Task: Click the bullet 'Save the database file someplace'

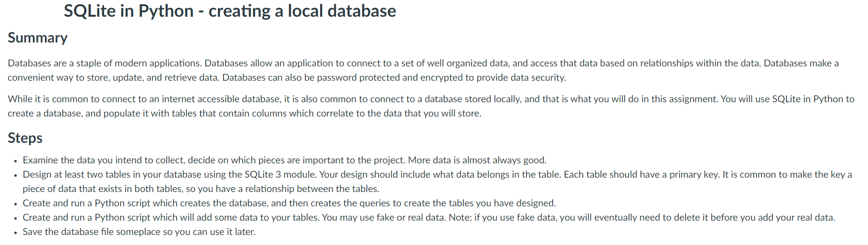Action: pos(139,232)
